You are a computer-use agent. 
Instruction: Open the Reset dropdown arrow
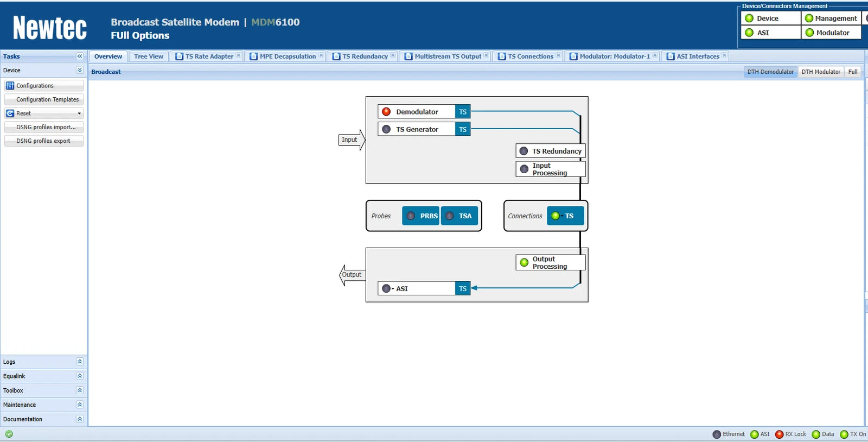[x=79, y=113]
